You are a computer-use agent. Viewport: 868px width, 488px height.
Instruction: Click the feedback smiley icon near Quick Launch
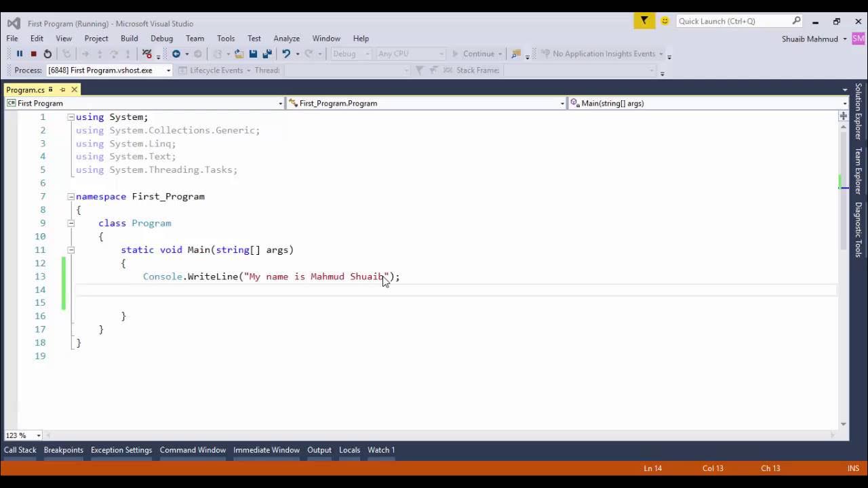click(x=665, y=21)
